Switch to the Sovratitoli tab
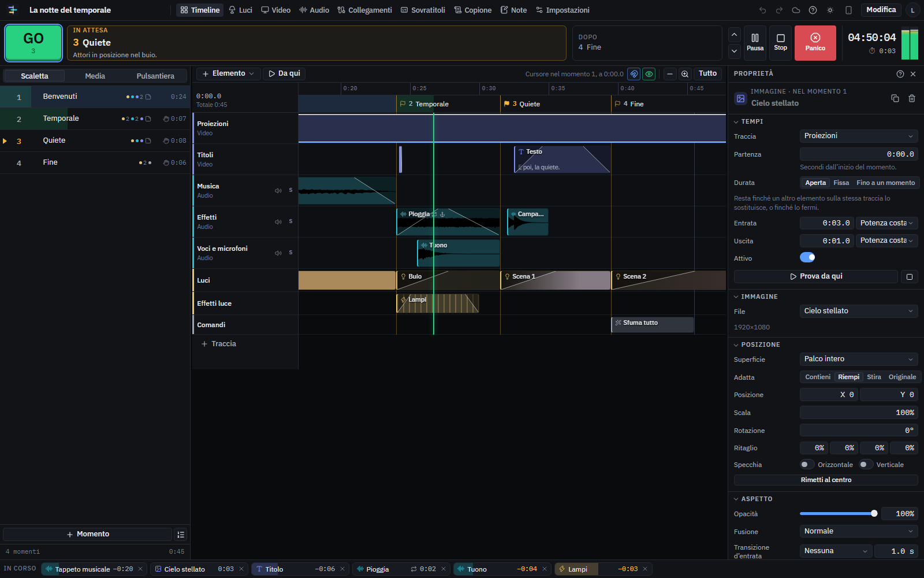 (x=423, y=10)
